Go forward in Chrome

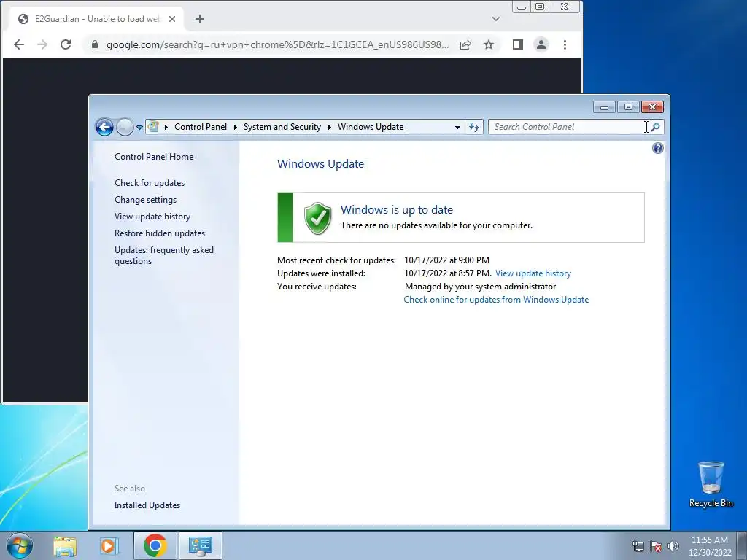tap(42, 44)
